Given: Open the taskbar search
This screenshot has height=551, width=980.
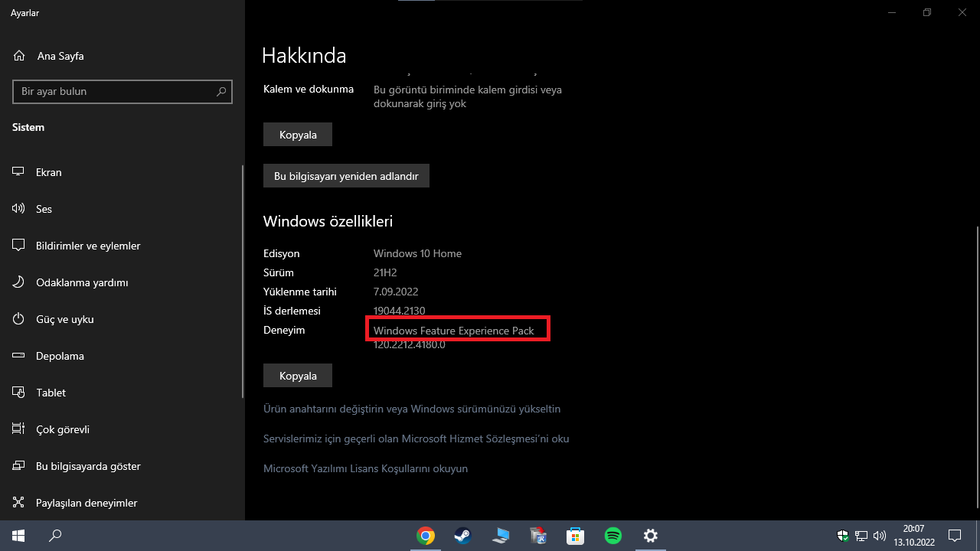Looking at the screenshot, I should 55,536.
